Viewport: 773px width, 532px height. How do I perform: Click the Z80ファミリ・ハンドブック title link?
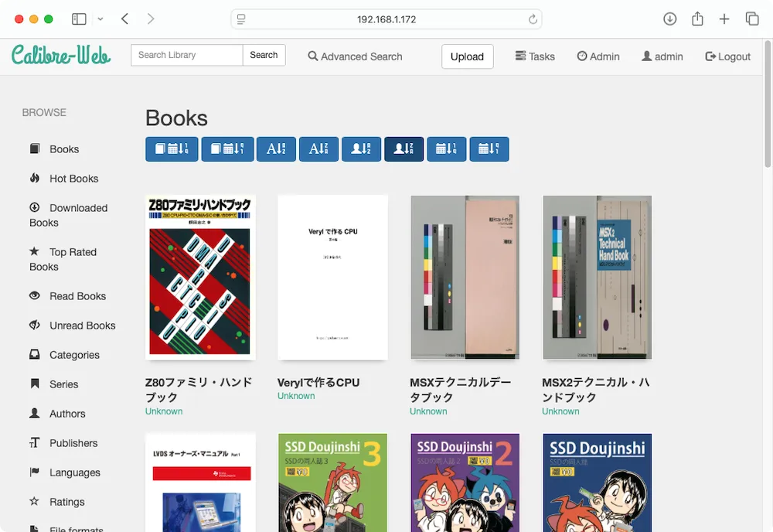pos(199,390)
